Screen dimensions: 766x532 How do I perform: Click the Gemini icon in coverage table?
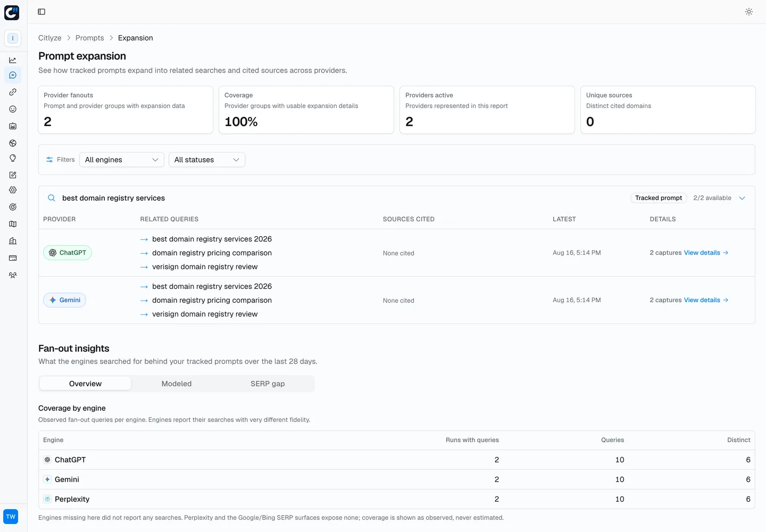47,479
